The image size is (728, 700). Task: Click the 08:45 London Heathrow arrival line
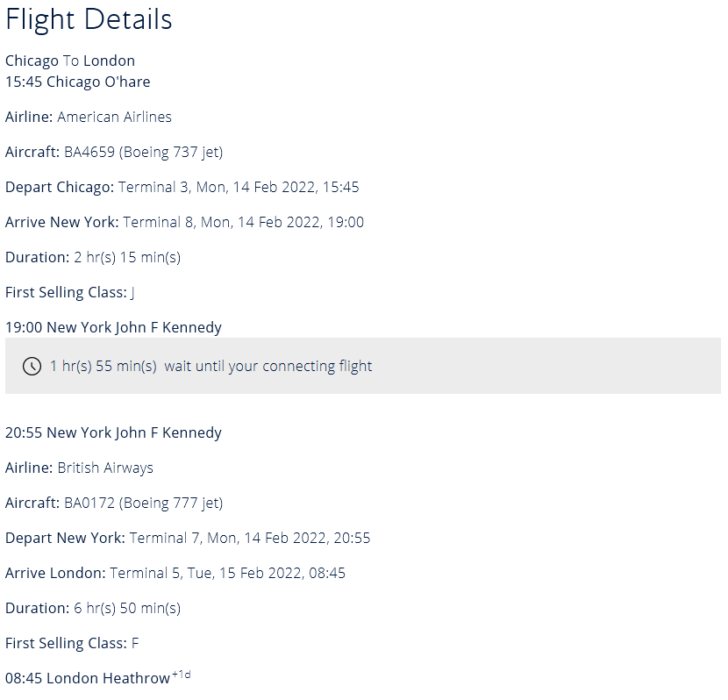coord(88,678)
